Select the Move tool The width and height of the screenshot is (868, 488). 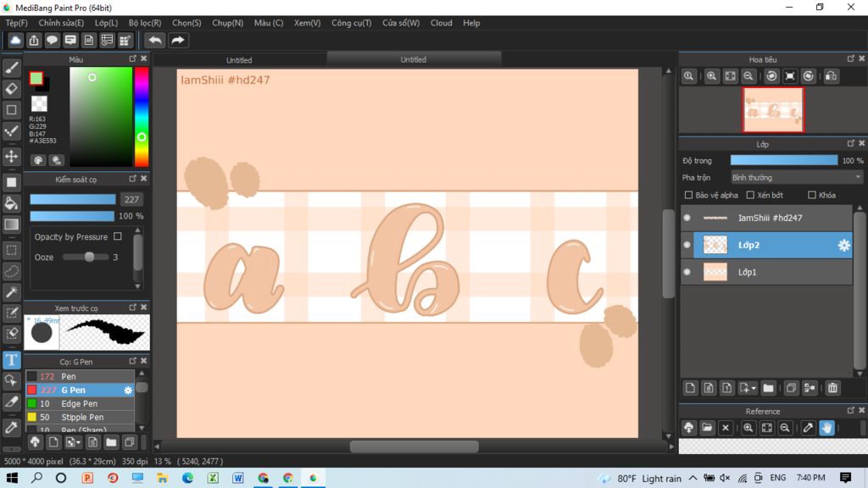click(11, 157)
